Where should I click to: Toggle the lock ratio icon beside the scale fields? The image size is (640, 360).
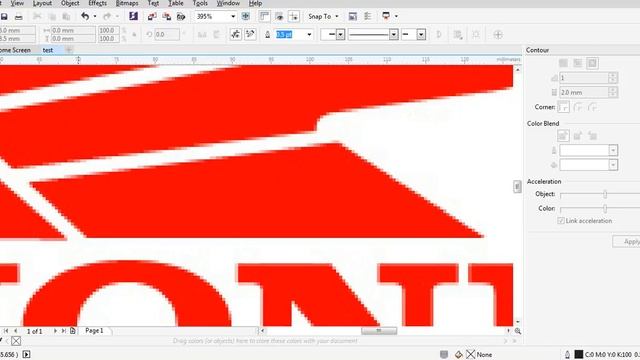tap(134, 35)
